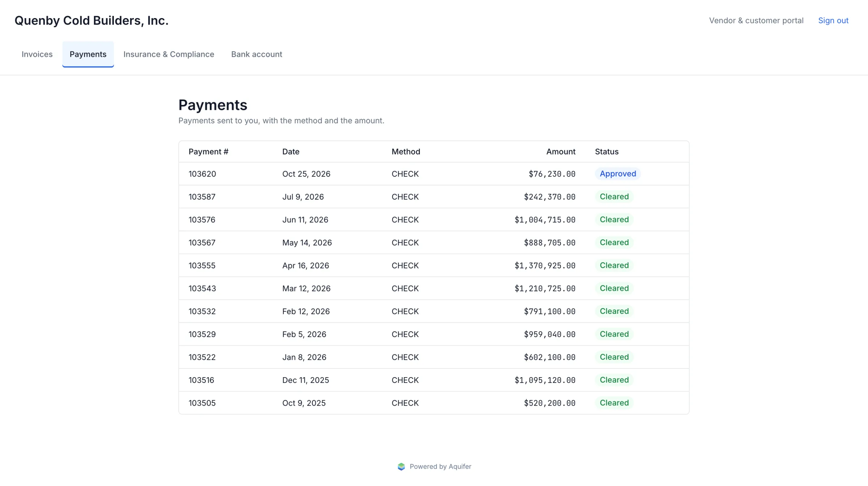
Task: Click the $242,370.00 amount
Action: pos(549,197)
